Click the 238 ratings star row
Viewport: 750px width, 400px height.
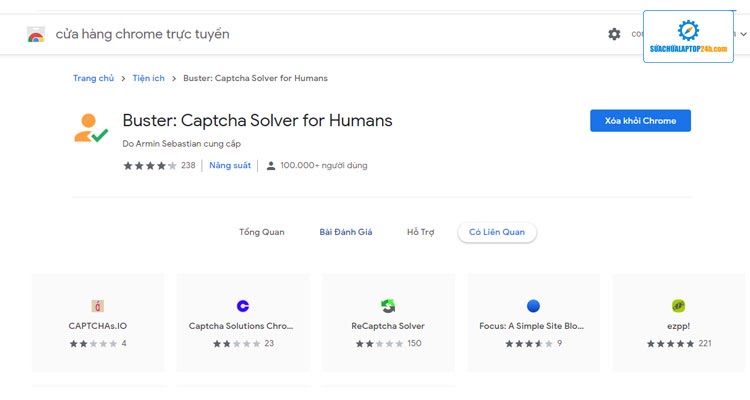pyautogui.click(x=150, y=166)
